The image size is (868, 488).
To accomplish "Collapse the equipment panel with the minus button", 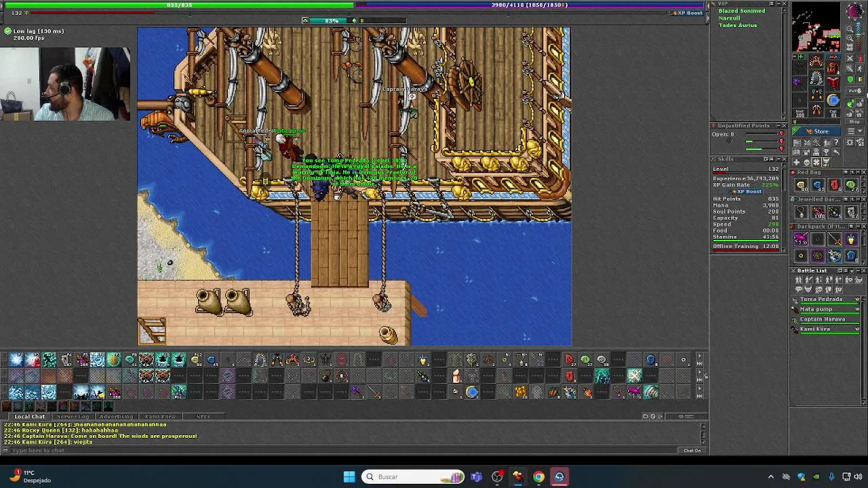I will pos(795,56).
